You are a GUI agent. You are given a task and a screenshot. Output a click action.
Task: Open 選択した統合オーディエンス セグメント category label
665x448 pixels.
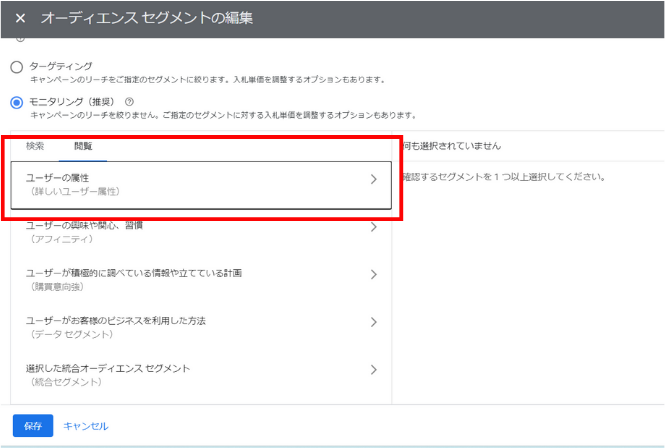[x=108, y=368]
